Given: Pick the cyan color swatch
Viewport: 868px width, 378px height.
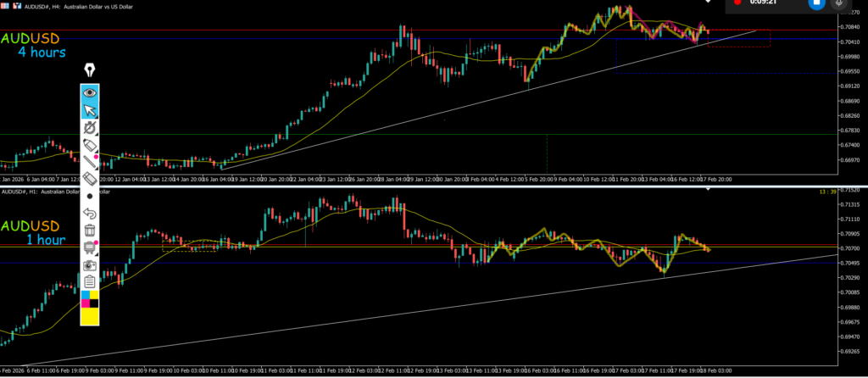Looking at the screenshot, I should [x=85, y=293].
